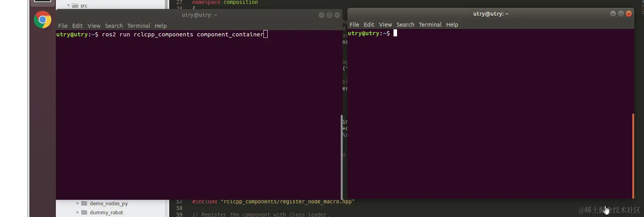The image size is (644, 217).
Task: Click the ros2 run command line in left terminal
Action: (x=162, y=34)
